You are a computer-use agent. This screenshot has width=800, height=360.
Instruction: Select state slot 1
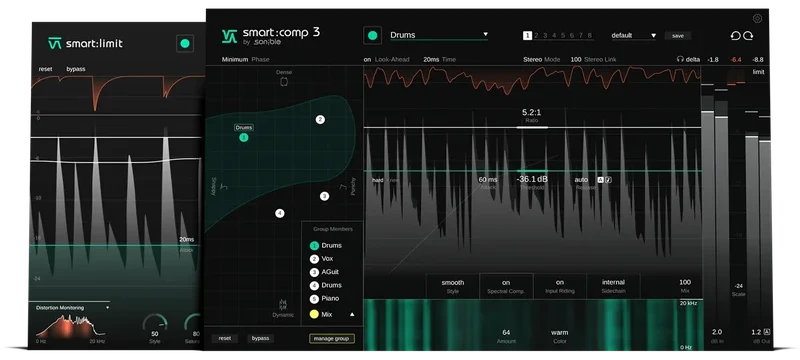click(527, 35)
